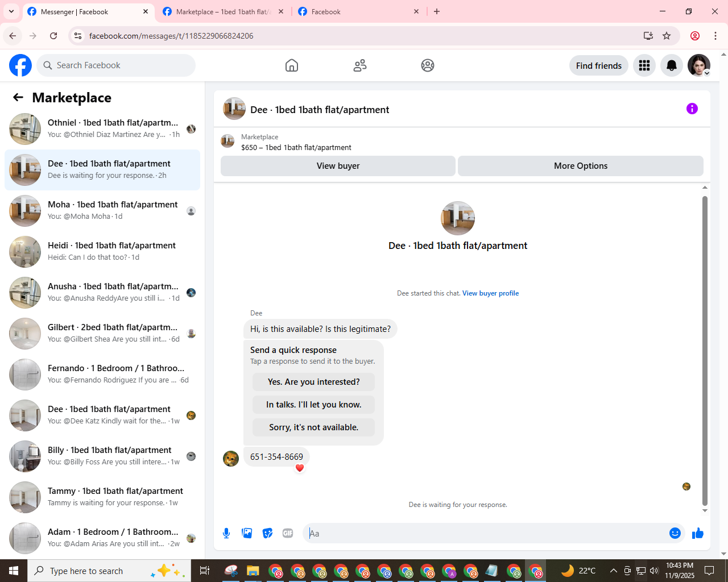Send quick response 'Sorry, it's not available.'
This screenshot has width=728, height=582.
pyautogui.click(x=314, y=427)
